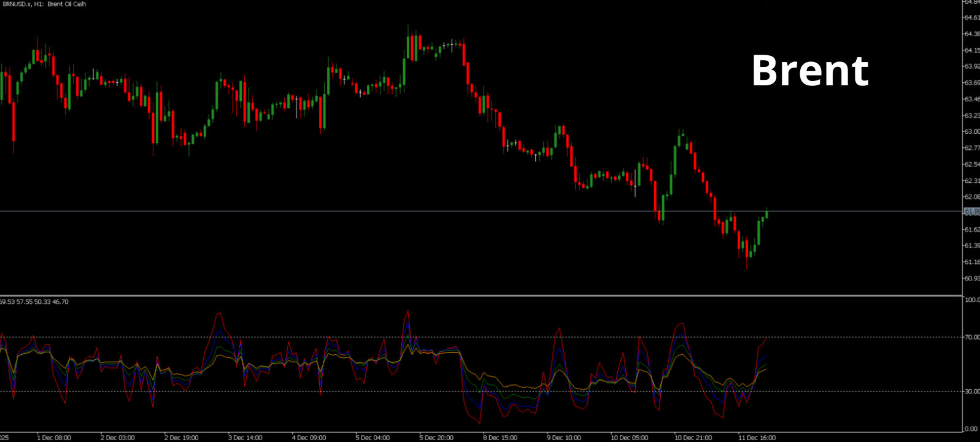Click the "4 Dec 09:00" time label
Image resolution: width=980 pixels, height=442 pixels.
click(x=309, y=438)
